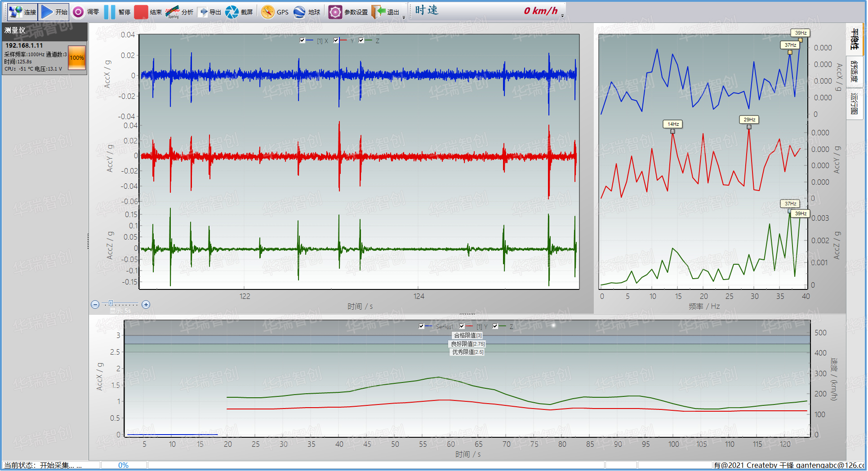The image size is (868, 471).
Task: Toggle the X series checkbox in time chart
Action: pos(303,40)
